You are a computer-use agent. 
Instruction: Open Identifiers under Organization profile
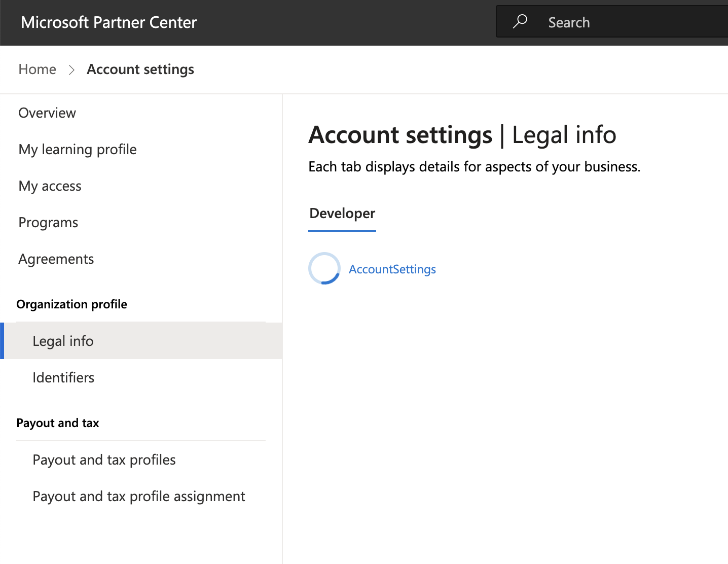coord(63,378)
